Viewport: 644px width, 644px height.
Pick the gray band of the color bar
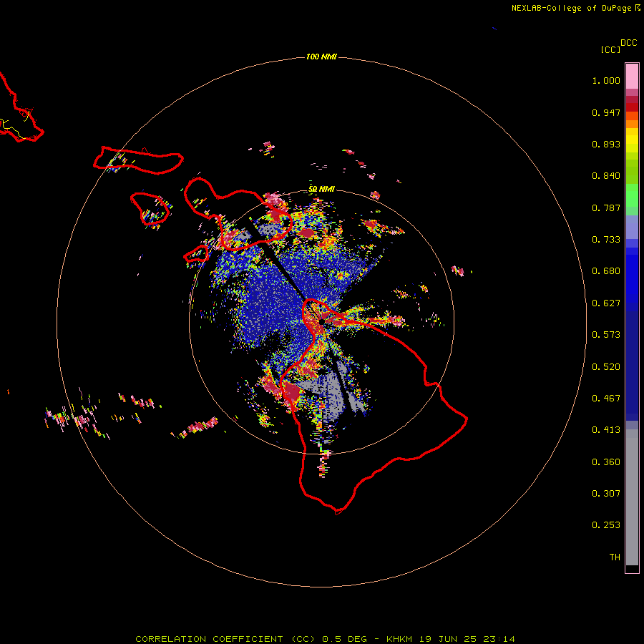pyautogui.click(x=632, y=497)
